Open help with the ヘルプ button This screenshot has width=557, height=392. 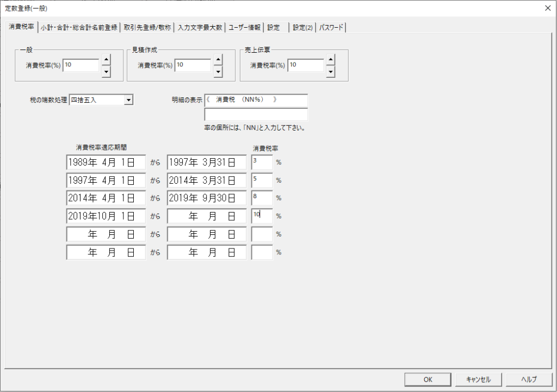529,379
